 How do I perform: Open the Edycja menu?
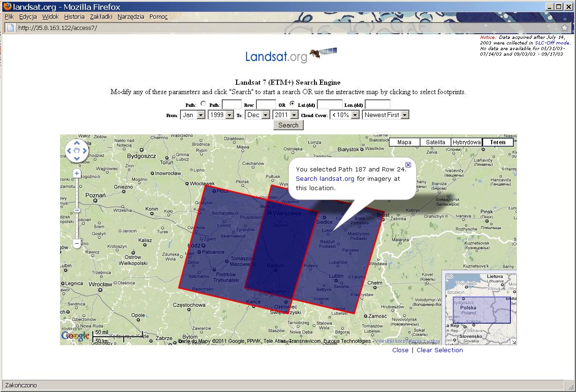click(x=28, y=16)
